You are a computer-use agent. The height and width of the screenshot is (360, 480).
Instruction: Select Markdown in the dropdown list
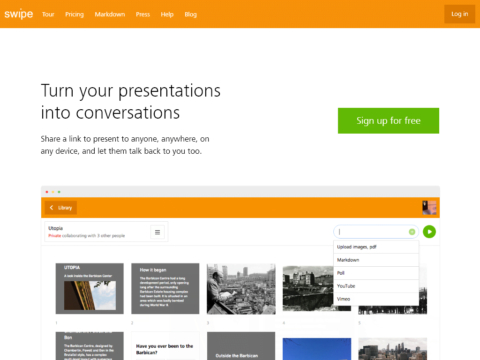point(376,260)
